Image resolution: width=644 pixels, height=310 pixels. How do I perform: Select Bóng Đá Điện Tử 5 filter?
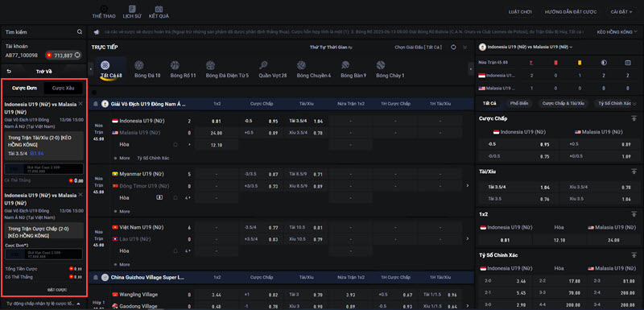click(227, 69)
